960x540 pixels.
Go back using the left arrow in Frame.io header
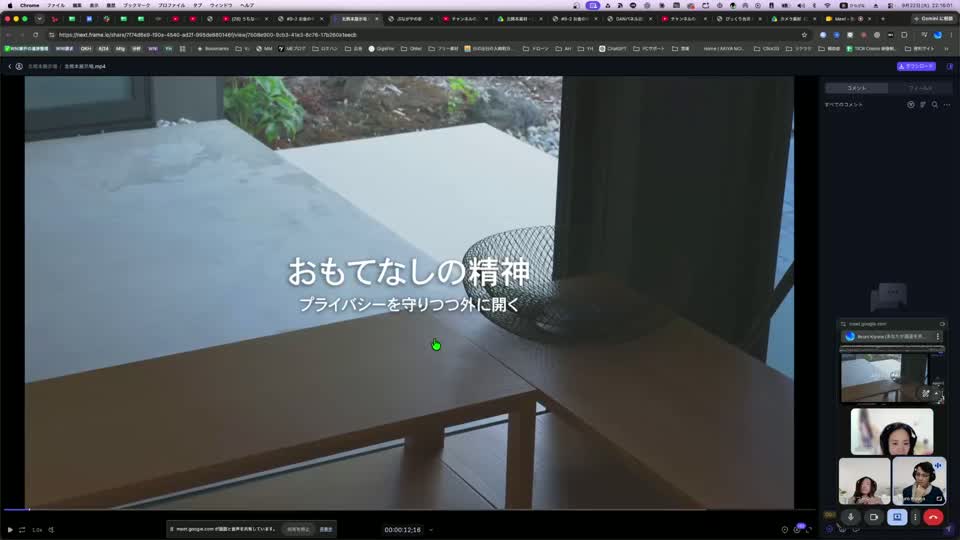(10, 66)
